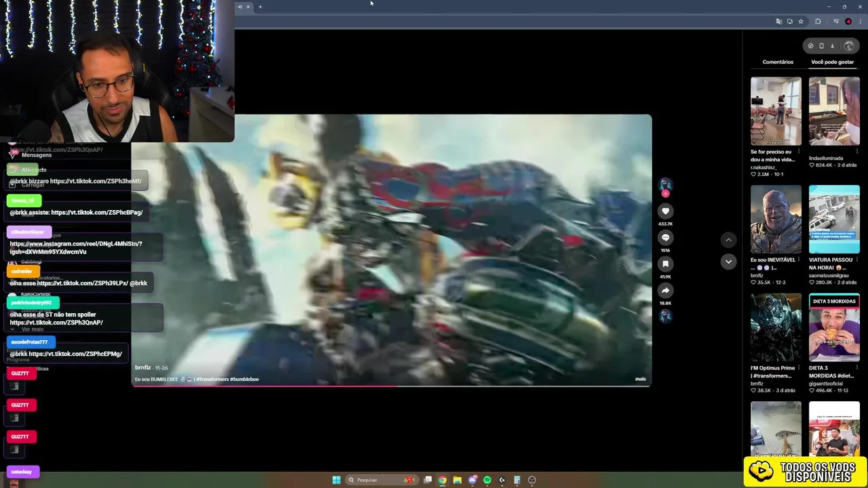Click the #bumblebee hashtag in the caption
This screenshot has height=488, width=868.
pos(244,379)
